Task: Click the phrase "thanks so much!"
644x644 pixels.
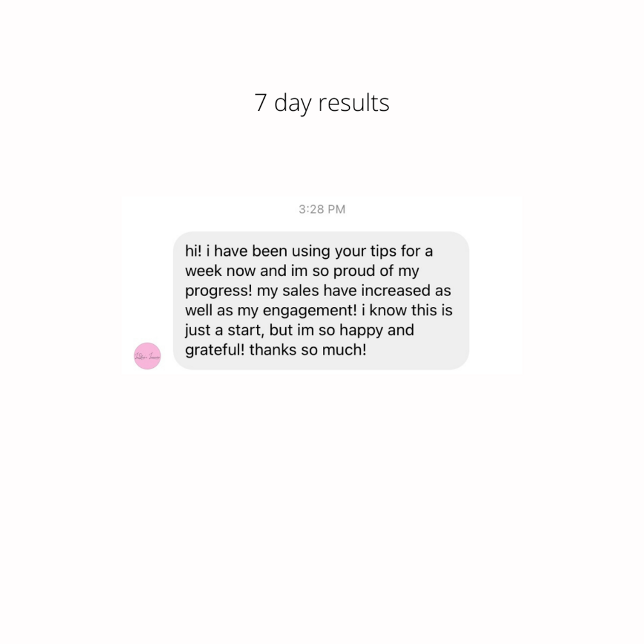Action: click(x=308, y=350)
